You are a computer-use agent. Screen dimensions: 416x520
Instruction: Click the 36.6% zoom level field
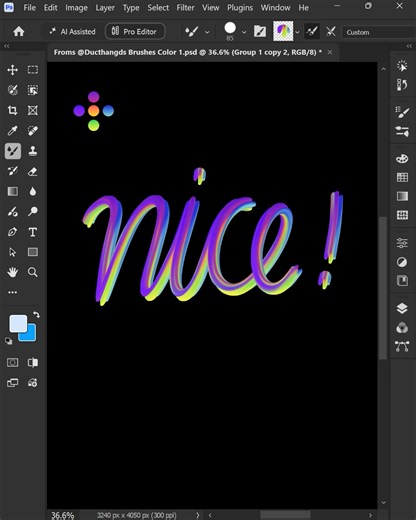point(62,515)
